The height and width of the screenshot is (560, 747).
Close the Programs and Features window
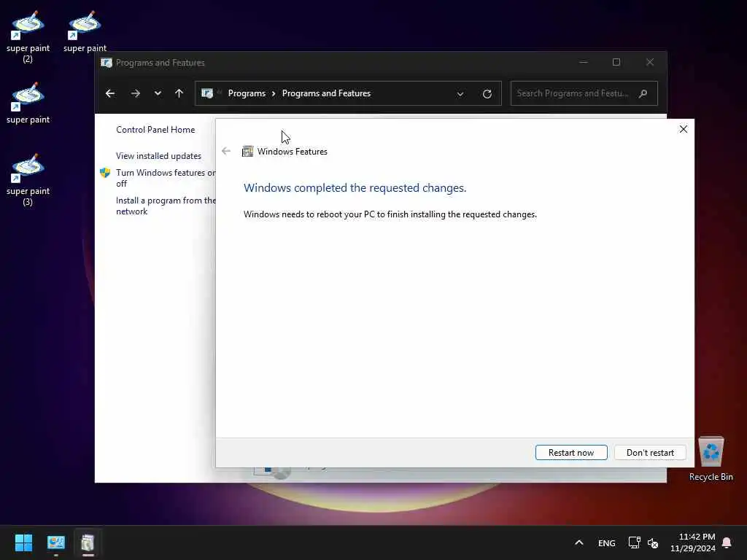[650, 62]
